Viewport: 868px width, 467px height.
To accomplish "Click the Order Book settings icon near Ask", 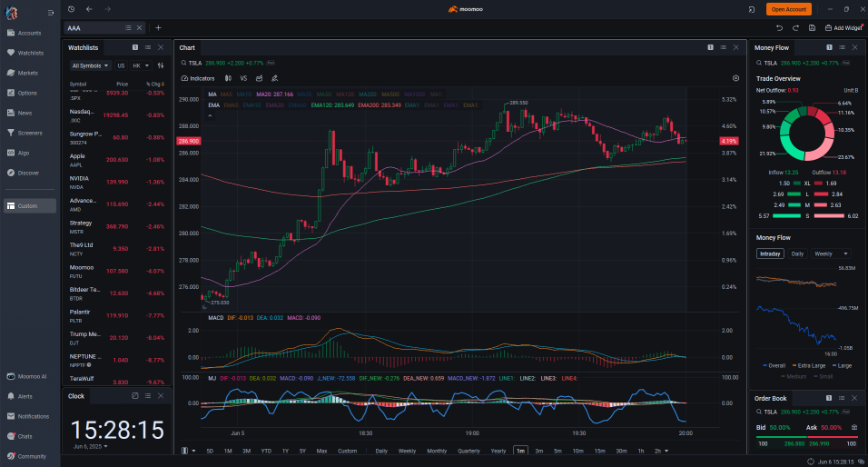I will point(854,428).
